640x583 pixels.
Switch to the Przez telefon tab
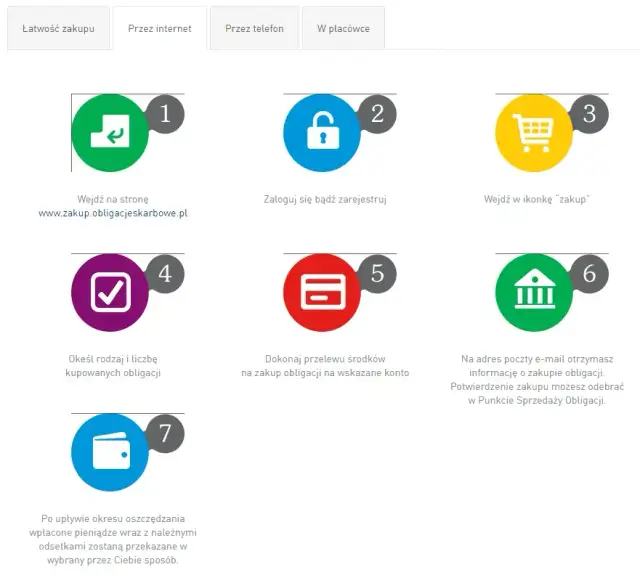coord(254,29)
